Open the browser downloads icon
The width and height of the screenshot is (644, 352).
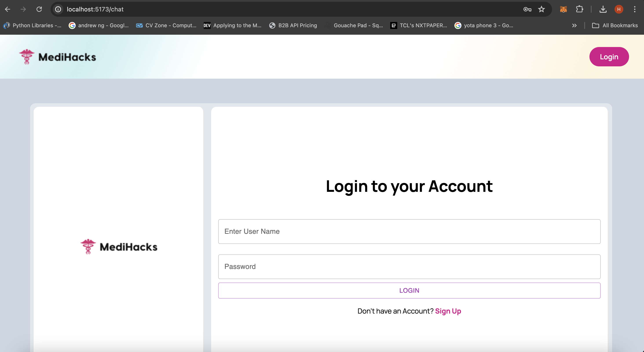click(603, 9)
